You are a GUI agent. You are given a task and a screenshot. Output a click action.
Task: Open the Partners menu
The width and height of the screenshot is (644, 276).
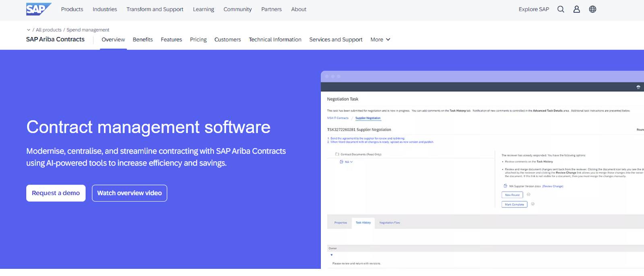point(271,9)
